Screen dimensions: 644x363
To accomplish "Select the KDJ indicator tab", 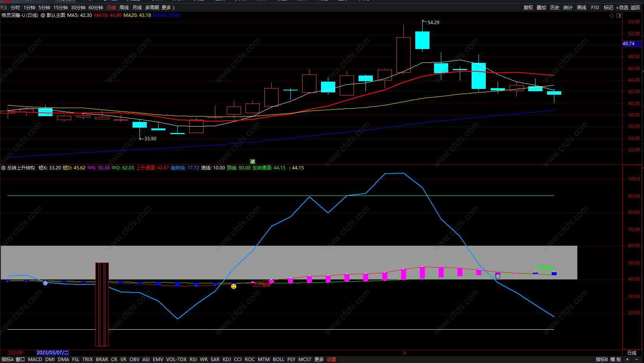I will click(227, 360).
